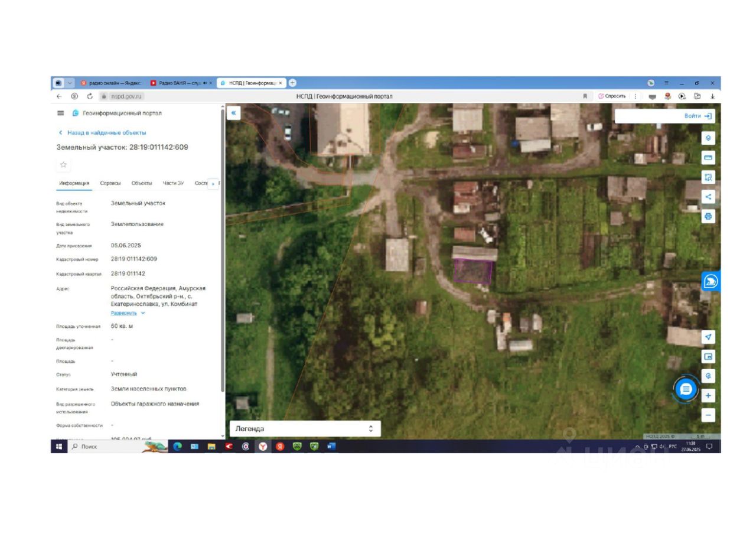Activate the area search selection tool

tap(708, 177)
